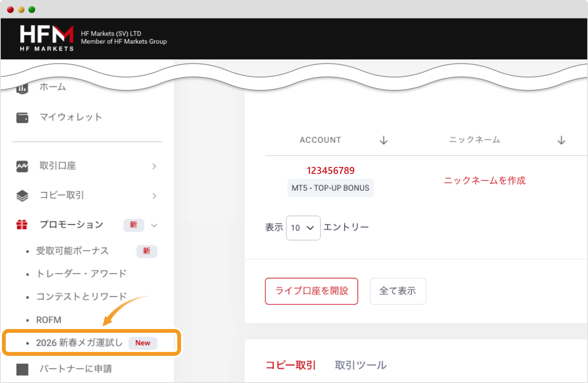Collapse the プロモーション menu chevron
The width and height of the screenshot is (588, 383).
click(x=154, y=225)
